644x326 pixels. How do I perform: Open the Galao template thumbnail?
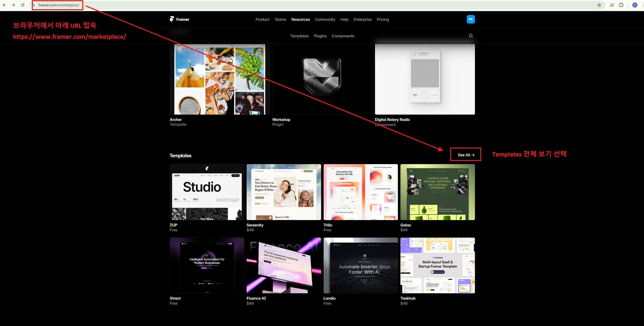(x=437, y=192)
